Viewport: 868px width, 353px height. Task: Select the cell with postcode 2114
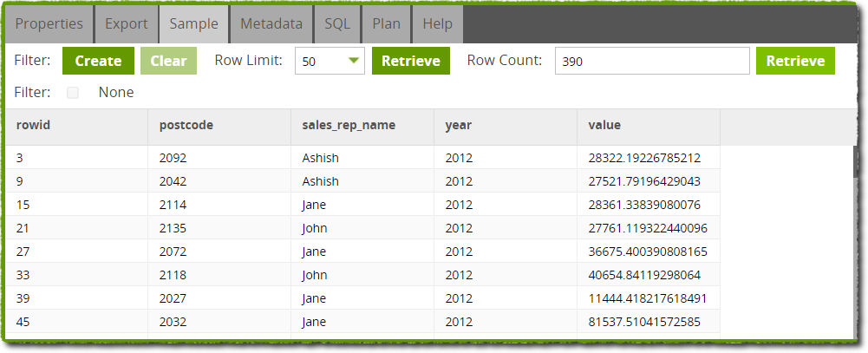219,205
